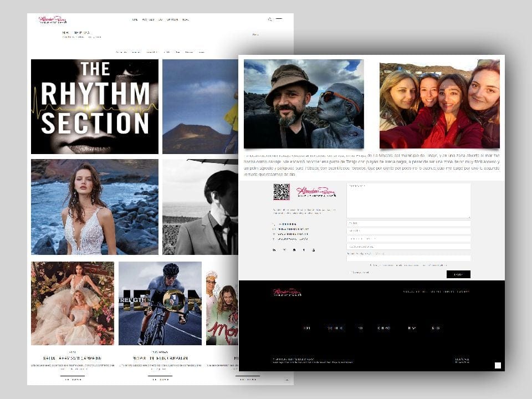Click the second single-line field below comment box
The height and width of the screenshot is (399, 532).
click(x=408, y=231)
